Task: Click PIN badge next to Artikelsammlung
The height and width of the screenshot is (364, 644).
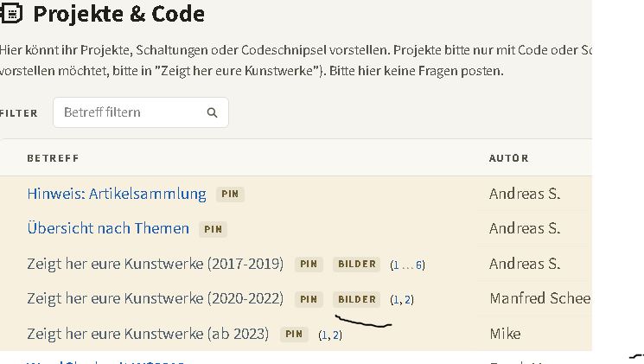Action: (230, 194)
